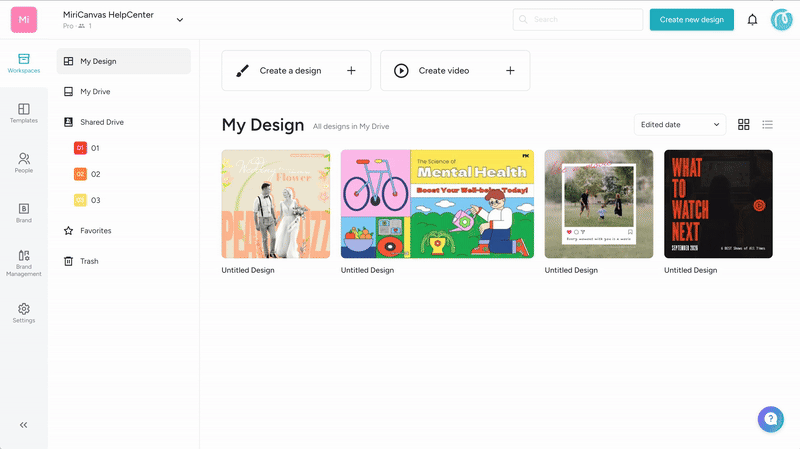The width and height of the screenshot is (800, 449).
Task: Open folder 03 label
Action: tap(95, 200)
